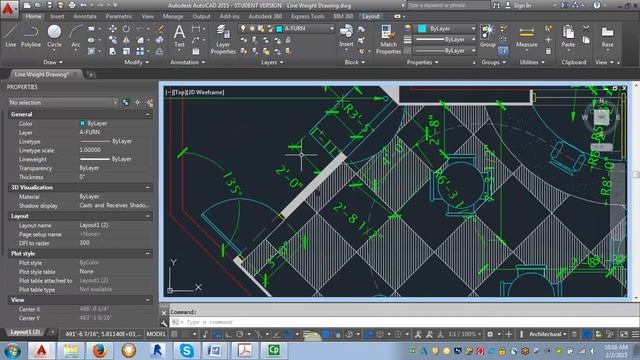Toggle group selection button in Groups panel
The width and height of the screenshot is (640, 360).
click(503, 51)
